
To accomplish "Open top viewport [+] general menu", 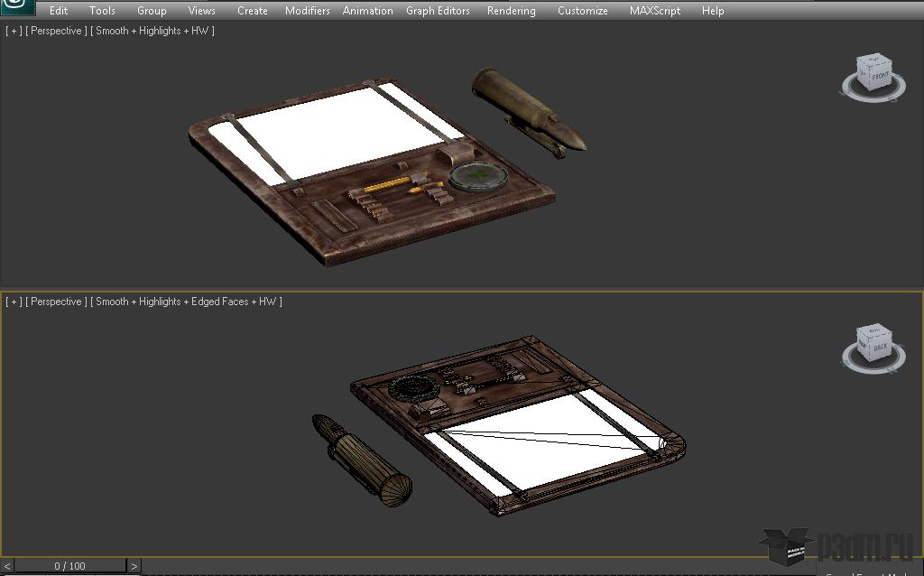I will coord(14,31).
